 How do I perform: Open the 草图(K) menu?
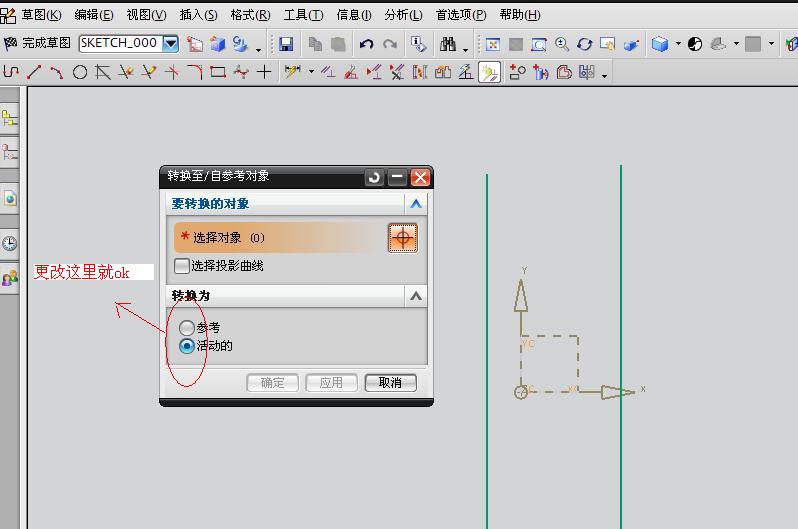tap(41, 15)
